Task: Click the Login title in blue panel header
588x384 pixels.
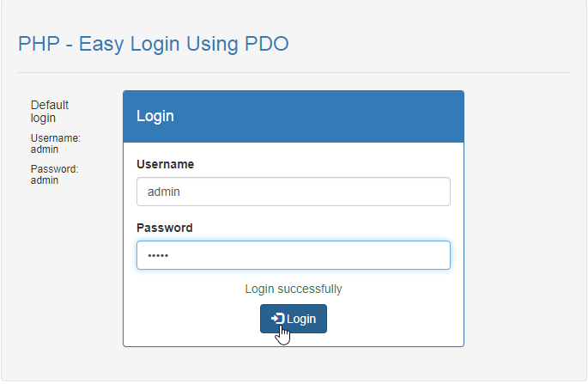Action: click(155, 116)
